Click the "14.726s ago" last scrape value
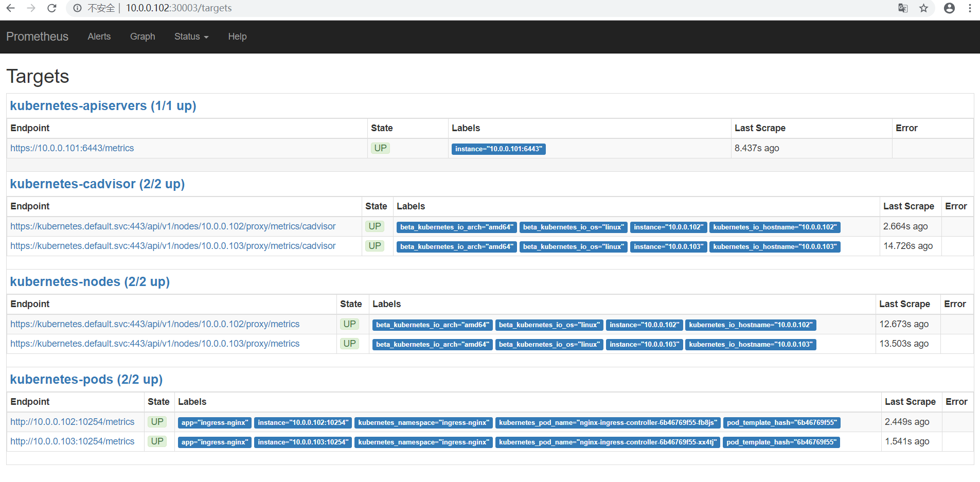Image resolution: width=980 pixels, height=482 pixels. [x=908, y=246]
